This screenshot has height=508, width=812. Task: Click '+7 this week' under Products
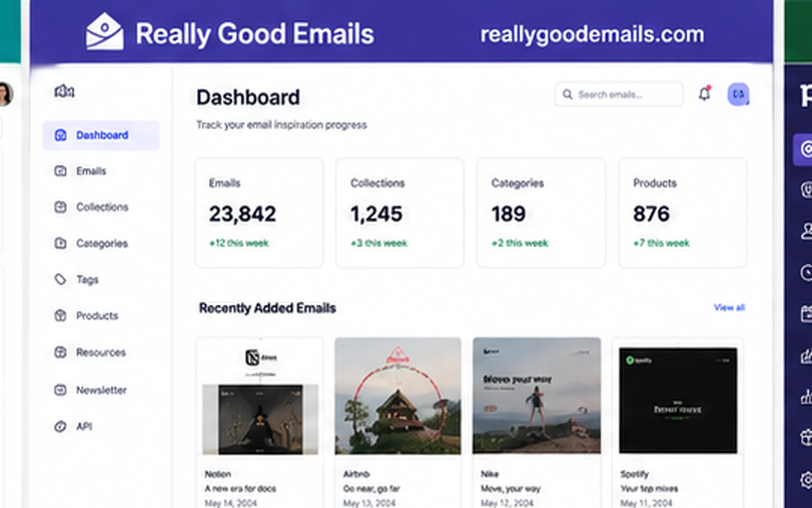pyautogui.click(x=661, y=243)
